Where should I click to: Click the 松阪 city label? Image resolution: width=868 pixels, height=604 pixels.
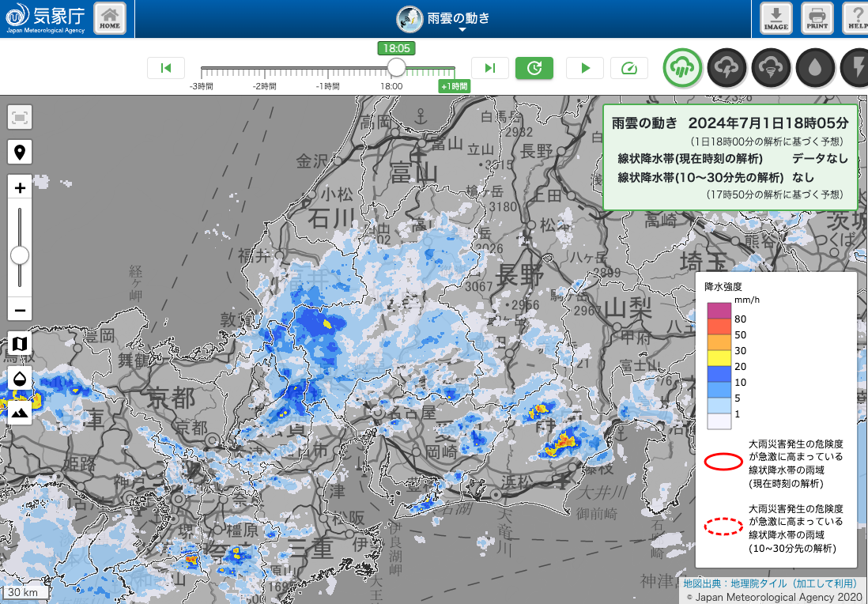point(349,517)
